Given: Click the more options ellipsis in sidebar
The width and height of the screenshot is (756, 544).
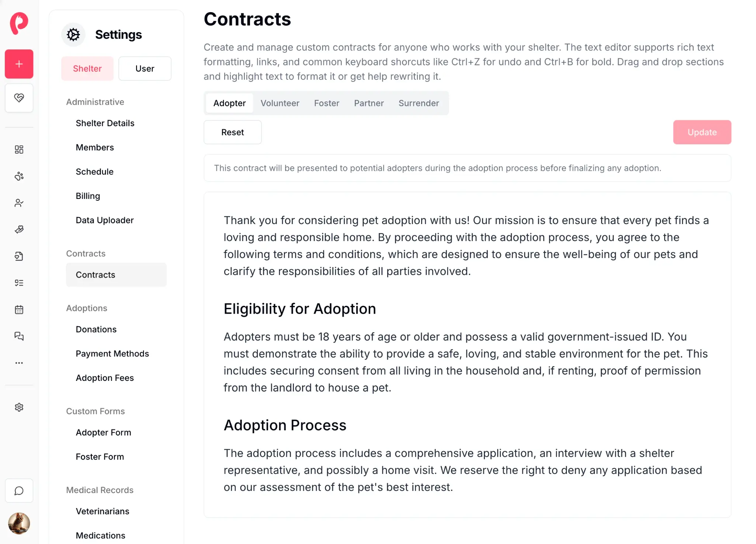Looking at the screenshot, I should click(20, 363).
